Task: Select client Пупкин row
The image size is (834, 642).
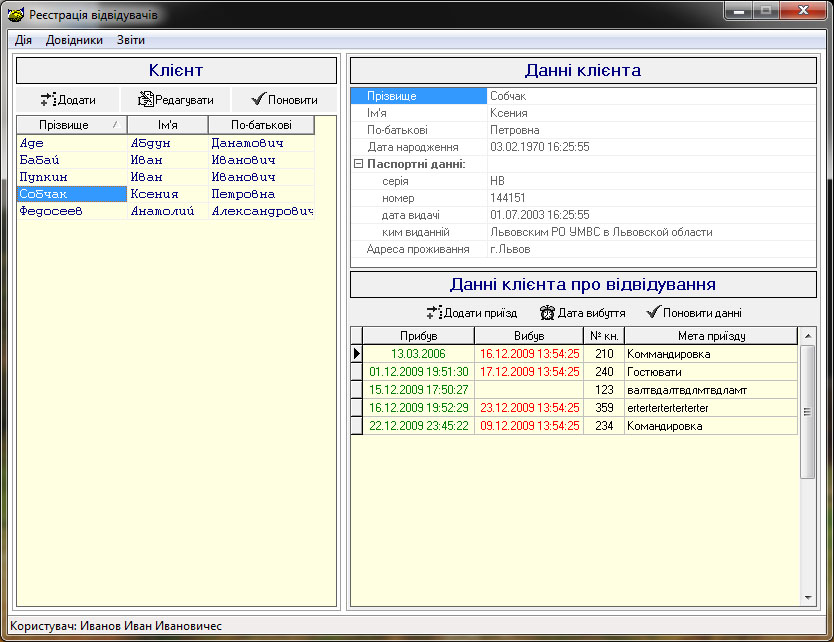Action: 42,177
